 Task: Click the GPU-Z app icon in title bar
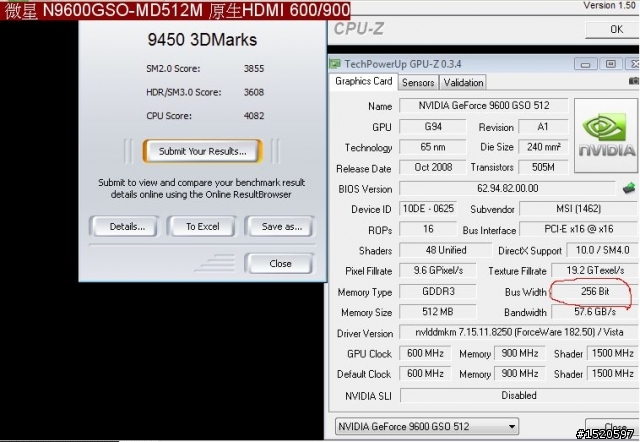[335, 64]
